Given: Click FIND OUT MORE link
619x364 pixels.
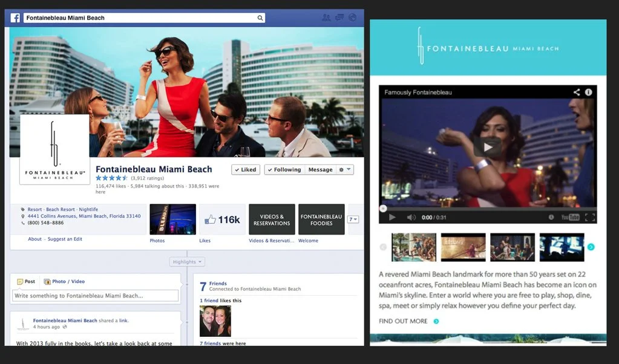Looking at the screenshot, I should coord(403,321).
